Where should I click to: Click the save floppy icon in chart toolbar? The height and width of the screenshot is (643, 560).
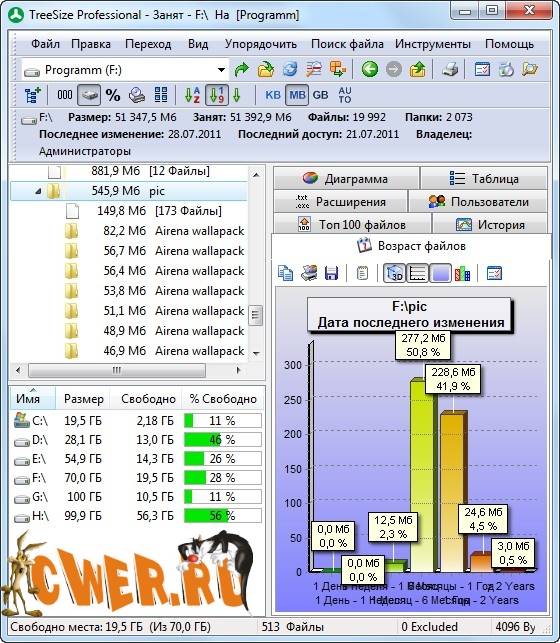[331, 273]
